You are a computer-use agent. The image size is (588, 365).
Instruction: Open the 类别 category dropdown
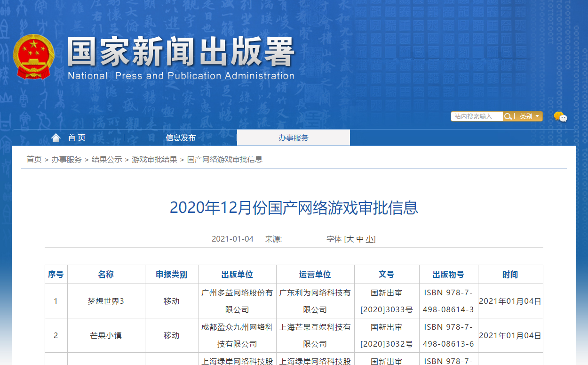pyautogui.click(x=529, y=116)
